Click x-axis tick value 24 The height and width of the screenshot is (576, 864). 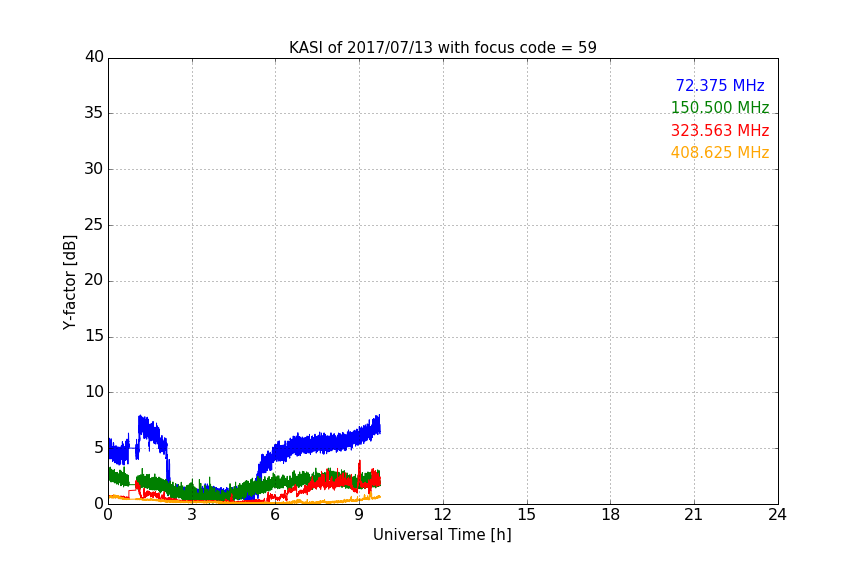(777, 515)
